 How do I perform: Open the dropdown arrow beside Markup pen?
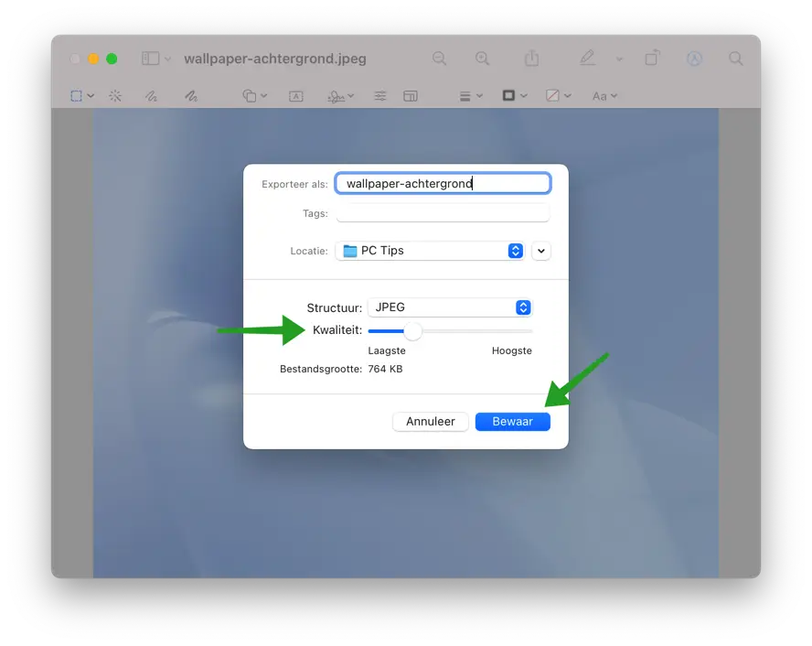click(619, 59)
